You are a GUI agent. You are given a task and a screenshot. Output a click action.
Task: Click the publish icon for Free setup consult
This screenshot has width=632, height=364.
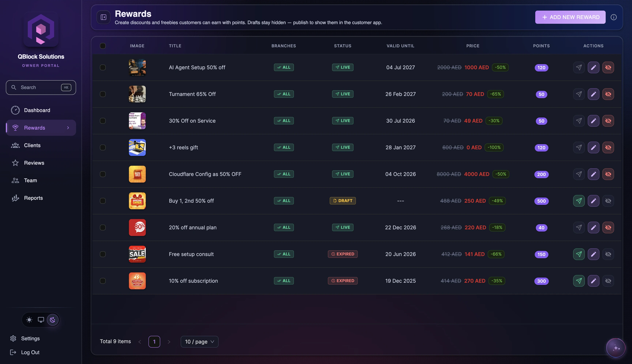tap(579, 254)
